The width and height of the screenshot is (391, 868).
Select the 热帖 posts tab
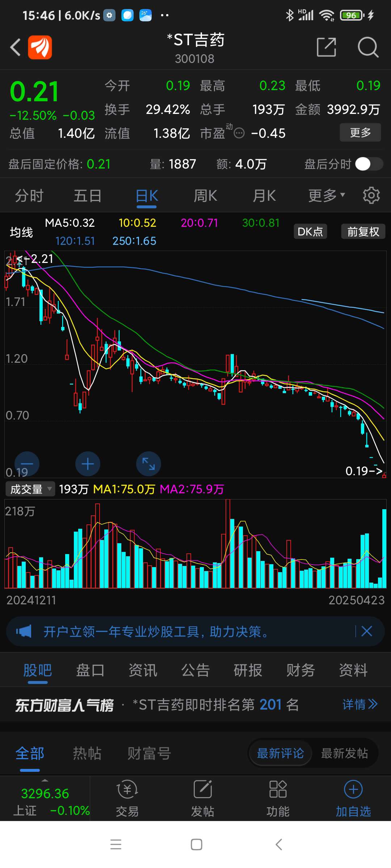click(87, 754)
